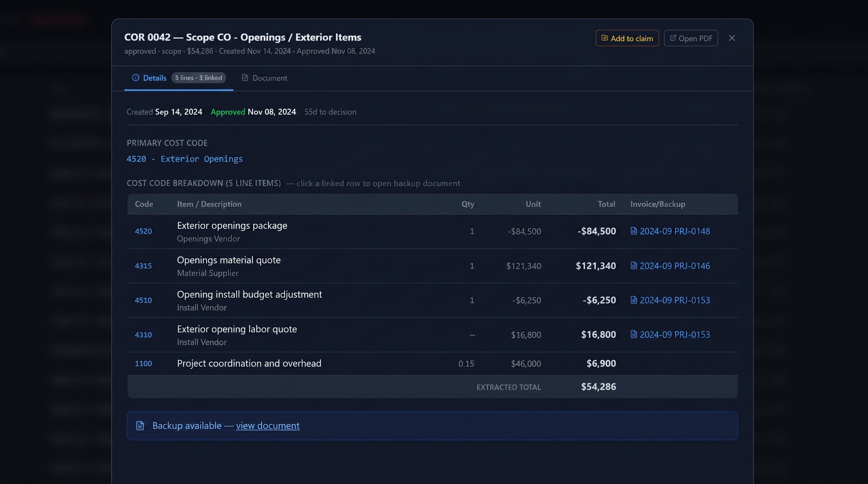The height and width of the screenshot is (484, 868).
Task: Select the Exterior openings package row
Action: click(x=432, y=231)
